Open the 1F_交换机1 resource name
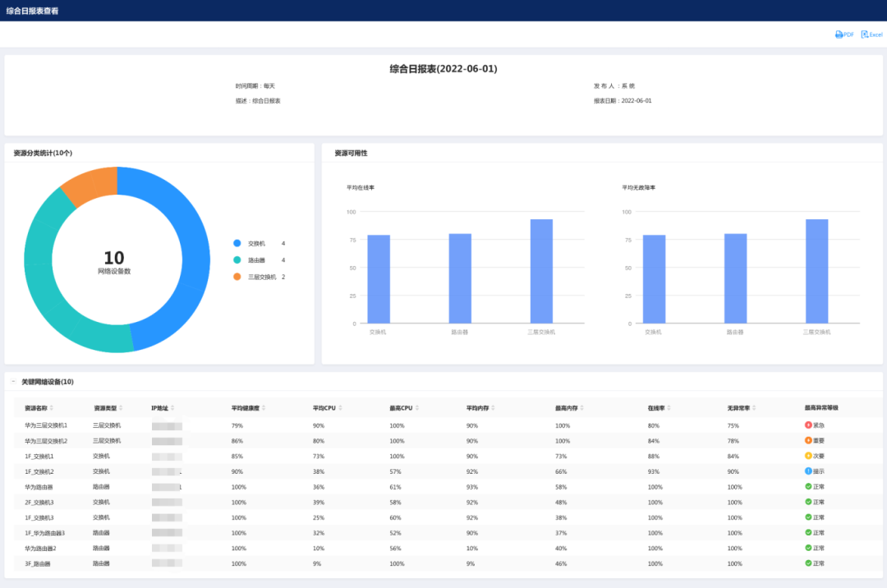The image size is (887, 588). pyautogui.click(x=39, y=457)
